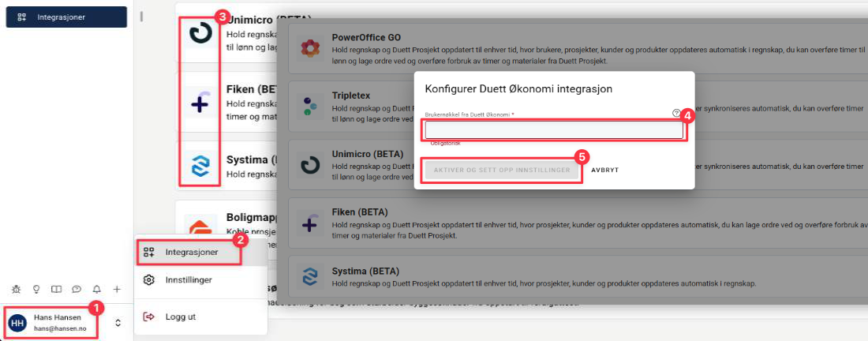Click the question mark help icon in dialog

point(676,113)
